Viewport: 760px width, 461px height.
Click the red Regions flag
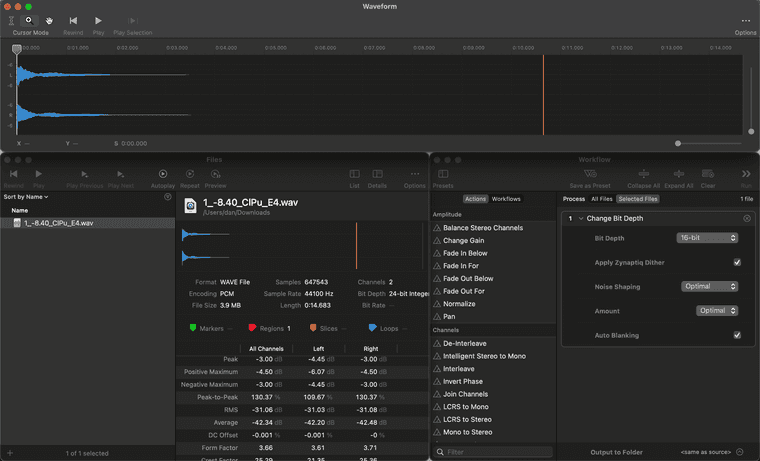252,328
